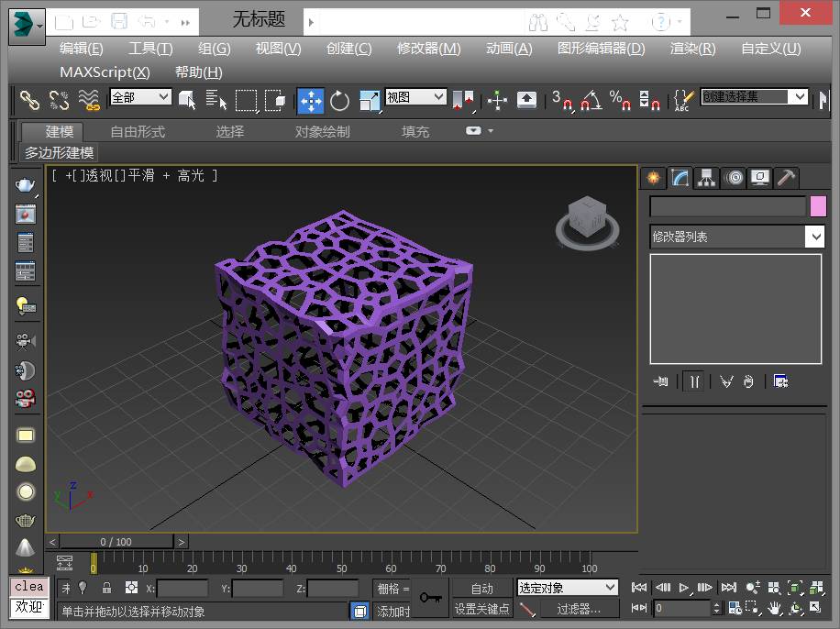The image size is (840, 629).
Task: Click the Bind to Space Warp icon
Action: (x=88, y=100)
